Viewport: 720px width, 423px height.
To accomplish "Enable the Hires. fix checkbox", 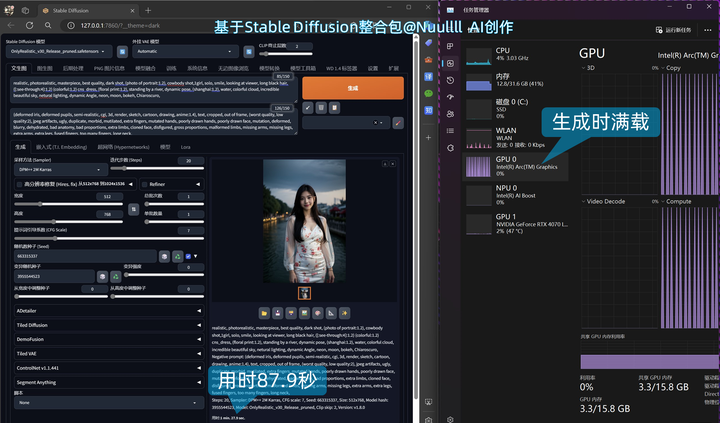I will click(19, 184).
